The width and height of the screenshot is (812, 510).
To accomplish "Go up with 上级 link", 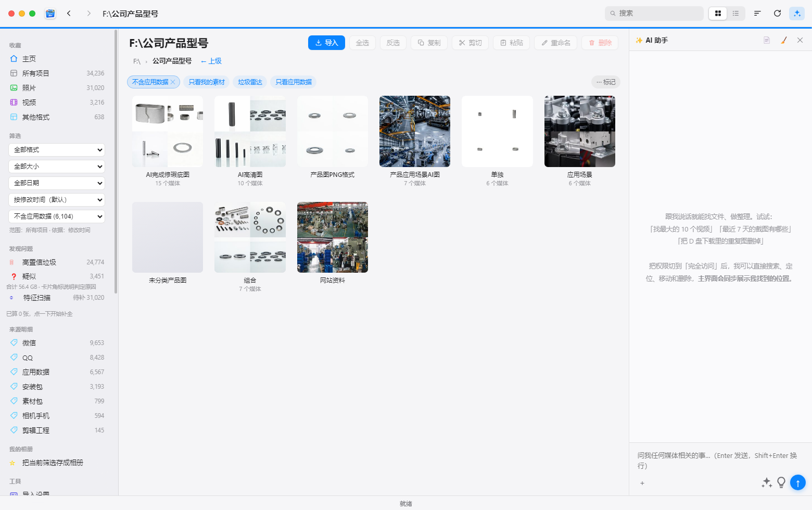I will pyautogui.click(x=211, y=61).
